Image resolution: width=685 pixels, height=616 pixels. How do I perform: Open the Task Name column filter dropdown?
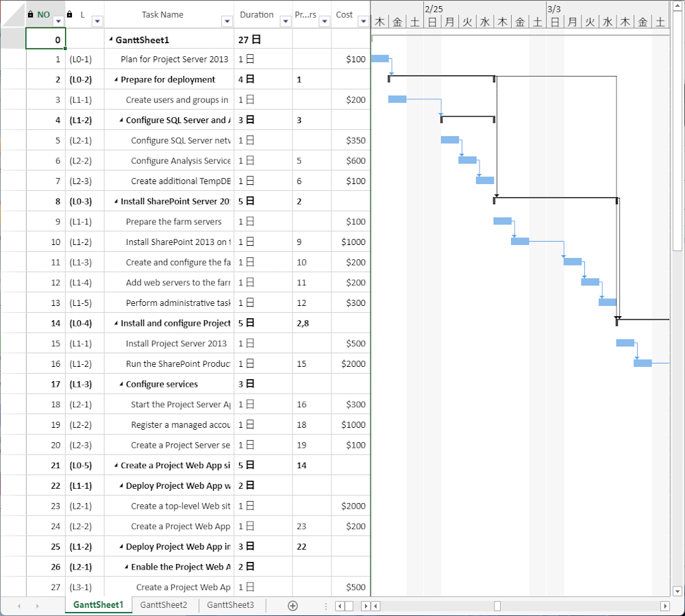click(227, 21)
